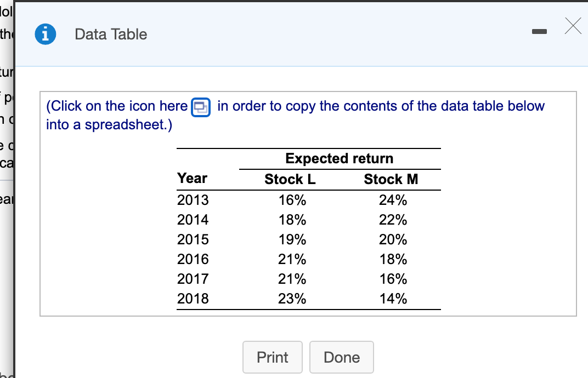Viewport: 588px width, 378px height.
Task: Click the Done button
Action: pyautogui.click(x=341, y=357)
